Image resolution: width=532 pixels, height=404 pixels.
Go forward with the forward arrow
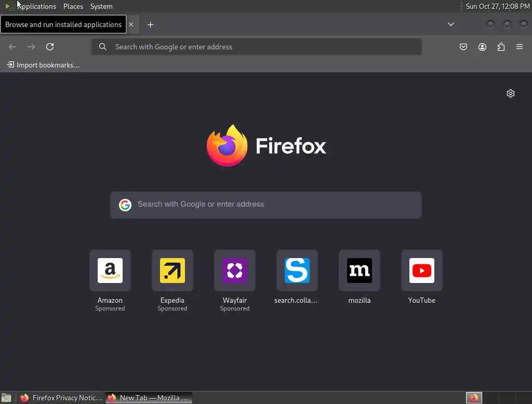(31, 47)
